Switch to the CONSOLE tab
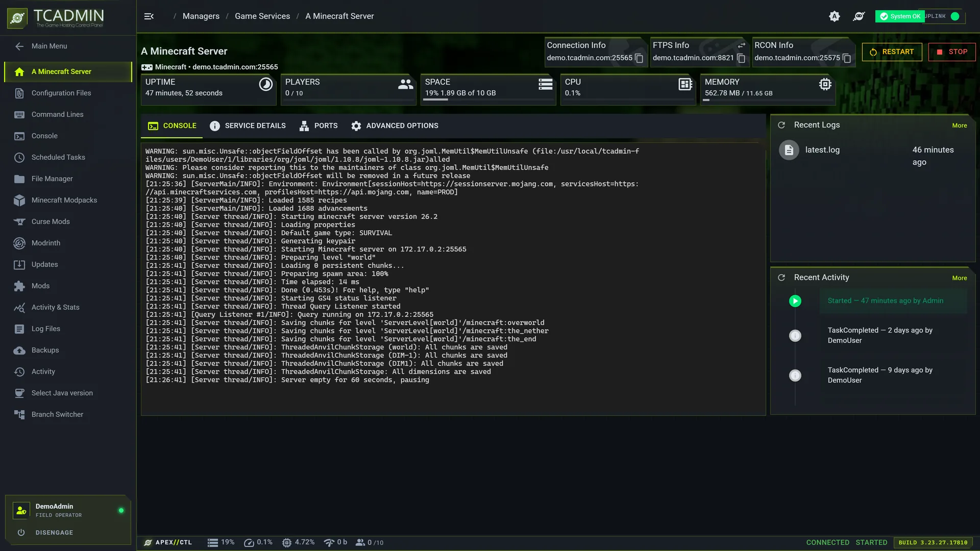The height and width of the screenshot is (551, 980). pos(172,126)
